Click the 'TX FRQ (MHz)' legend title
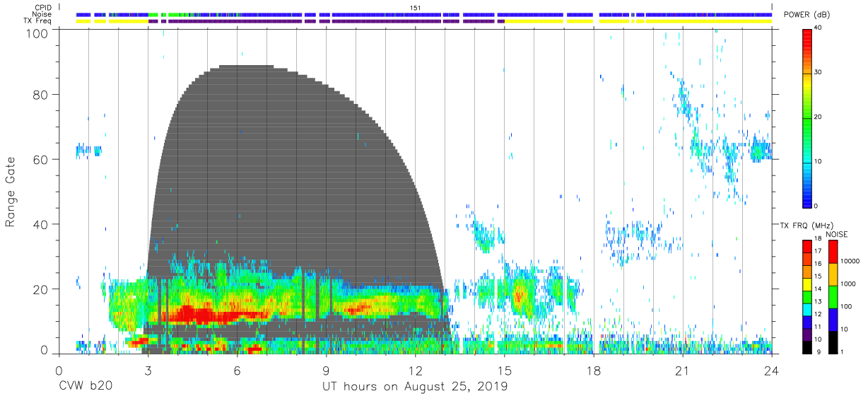Image resolution: width=868 pixels, height=401 pixels. pyautogui.click(x=806, y=226)
